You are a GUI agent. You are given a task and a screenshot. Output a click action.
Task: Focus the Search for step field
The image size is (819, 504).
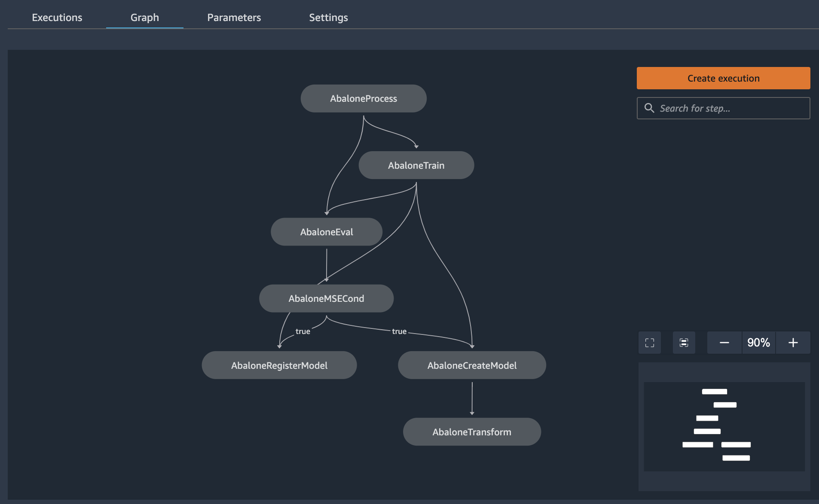click(730, 108)
